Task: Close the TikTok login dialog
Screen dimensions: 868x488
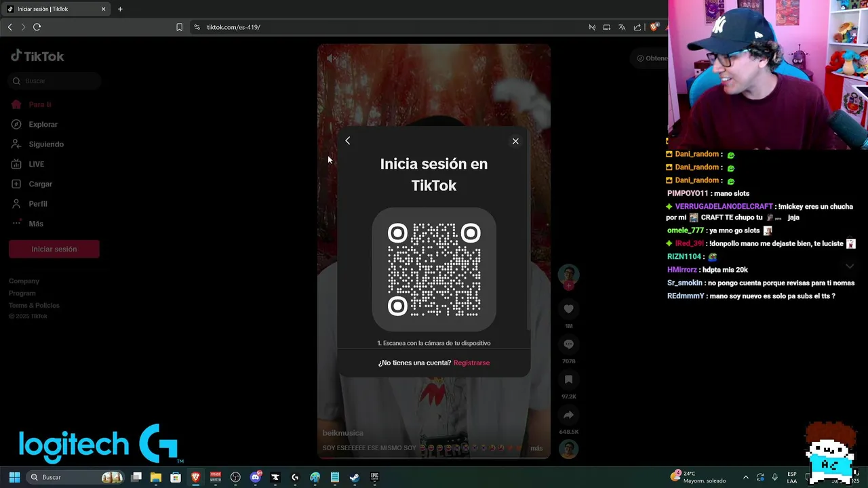Action: pyautogui.click(x=515, y=141)
